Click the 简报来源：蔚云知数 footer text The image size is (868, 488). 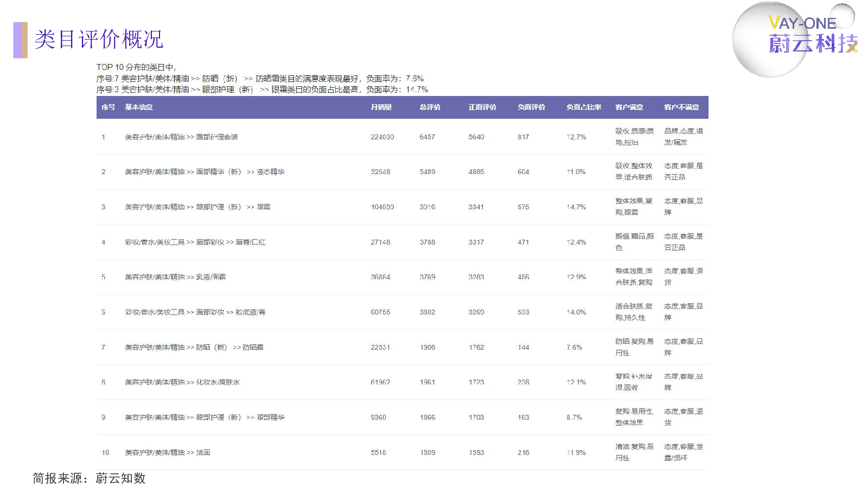pyautogui.click(x=89, y=478)
